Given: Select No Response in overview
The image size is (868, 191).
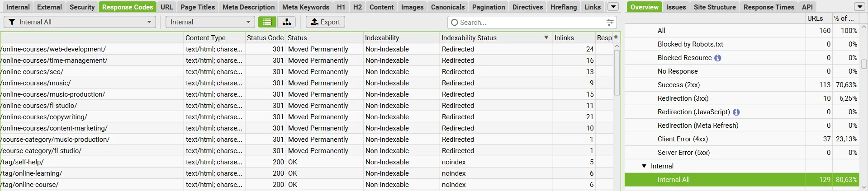Looking at the screenshot, I should 742,71.
